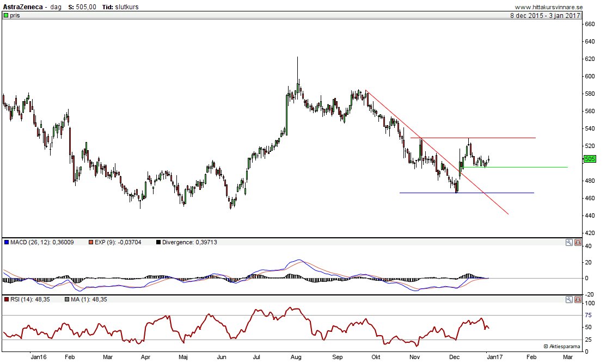
Task: Click the Jan17 time axis label
Action: (x=494, y=357)
